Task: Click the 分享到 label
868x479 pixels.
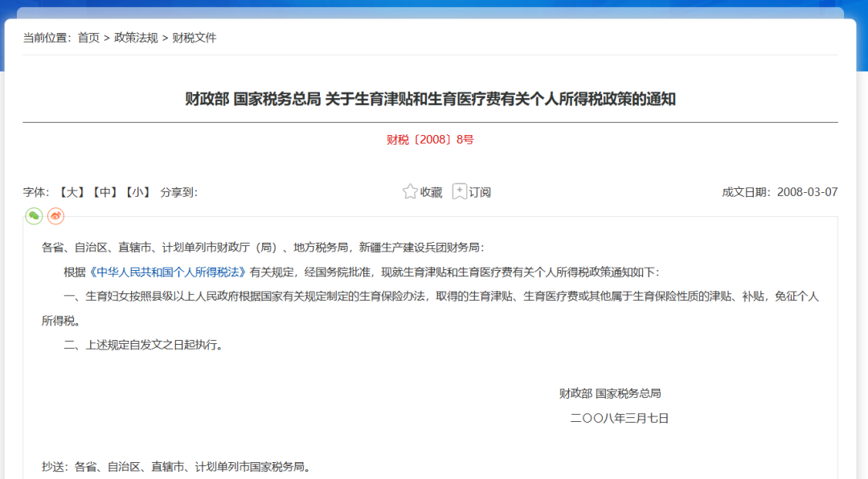Action: click(x=178, y=192)
